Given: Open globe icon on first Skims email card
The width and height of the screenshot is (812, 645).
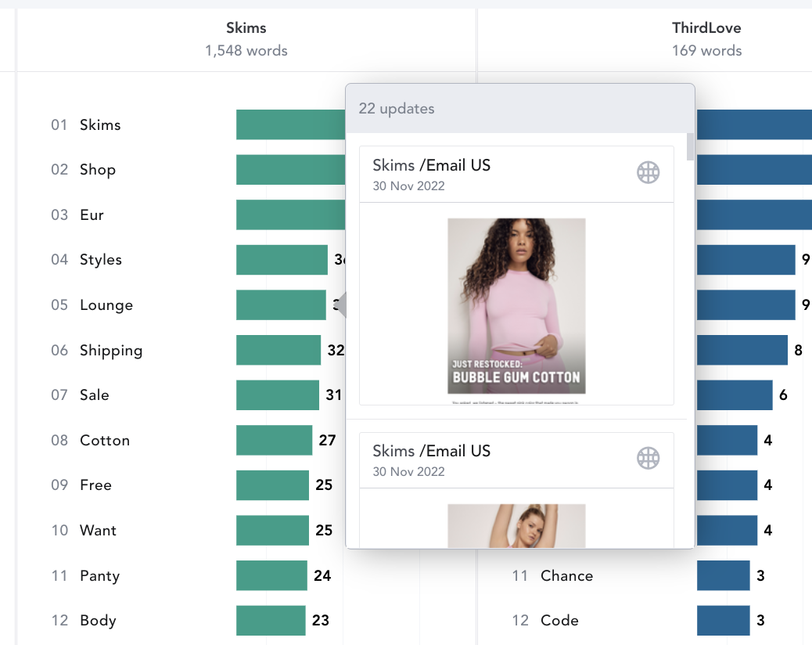Looking at the screenshot, I should 648,172.
